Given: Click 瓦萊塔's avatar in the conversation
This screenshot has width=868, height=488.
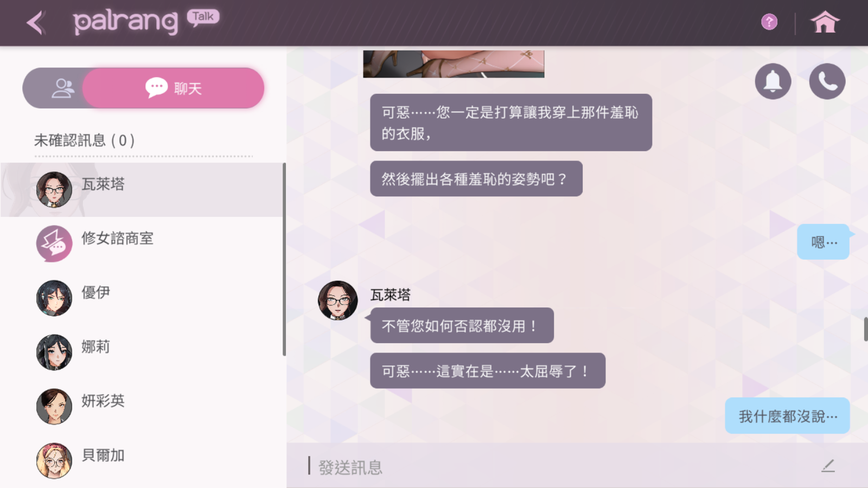Looking at the screenshot, I should pos(338,300).
